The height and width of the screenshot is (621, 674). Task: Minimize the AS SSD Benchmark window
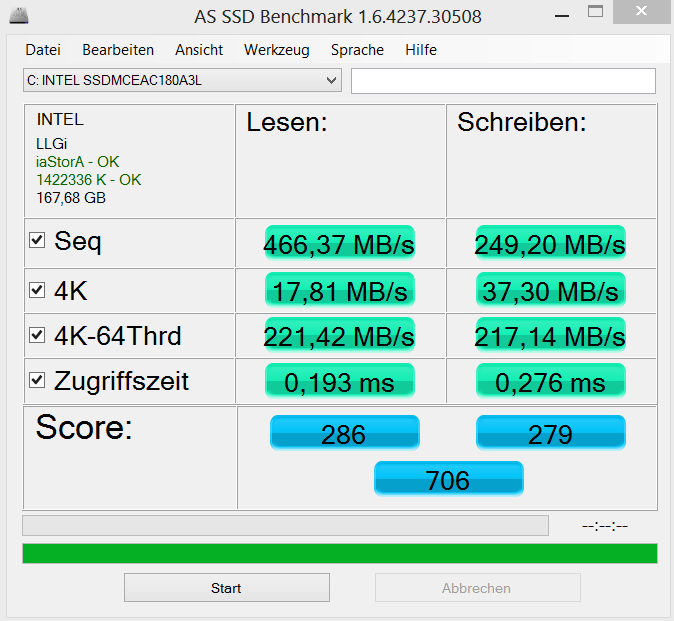[562, 16]
